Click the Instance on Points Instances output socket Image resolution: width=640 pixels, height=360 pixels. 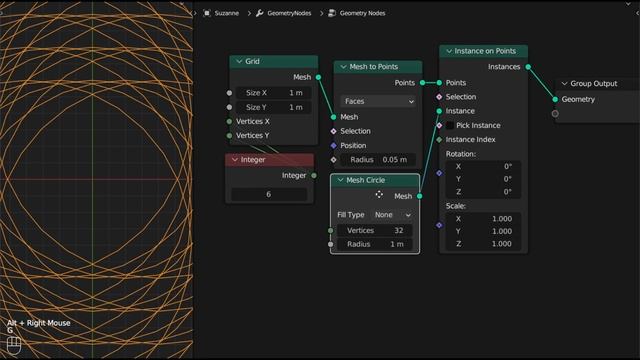528,67
